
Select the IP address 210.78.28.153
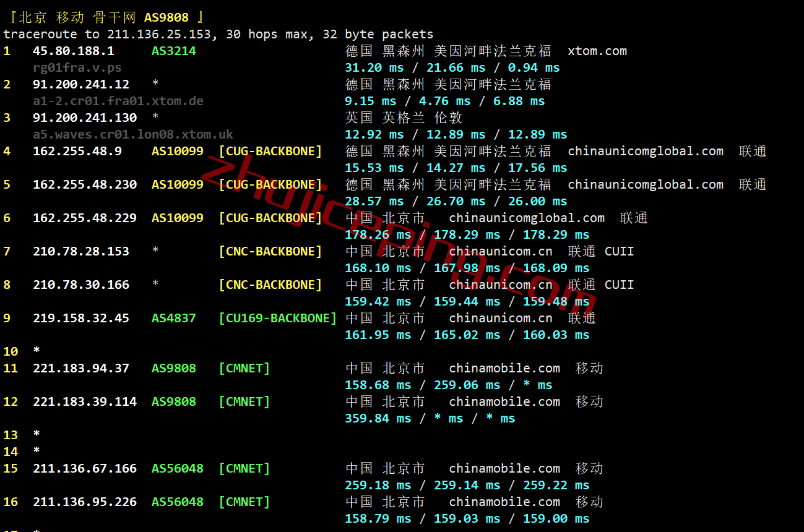(x=81, y=251)
